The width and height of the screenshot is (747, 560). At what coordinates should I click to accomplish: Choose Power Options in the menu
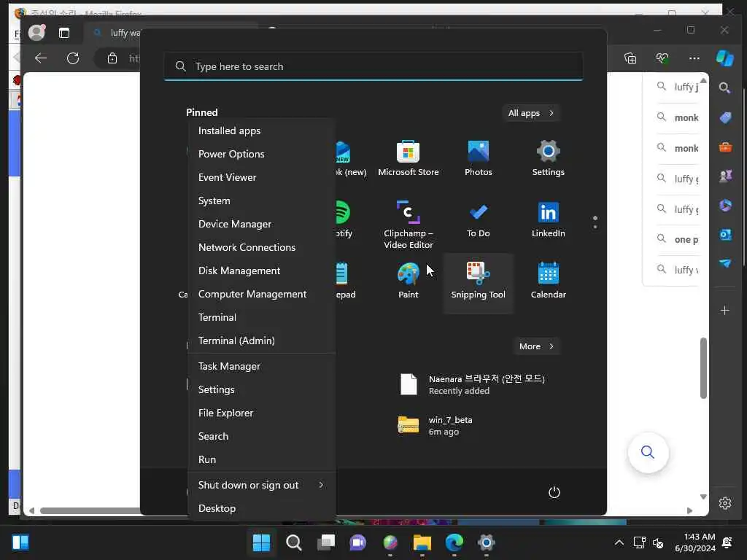262,154
